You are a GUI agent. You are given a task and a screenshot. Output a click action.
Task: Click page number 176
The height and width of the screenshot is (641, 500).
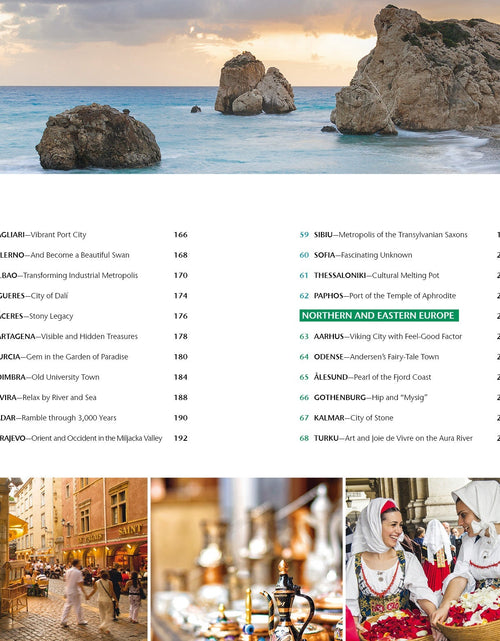point(181,316)
